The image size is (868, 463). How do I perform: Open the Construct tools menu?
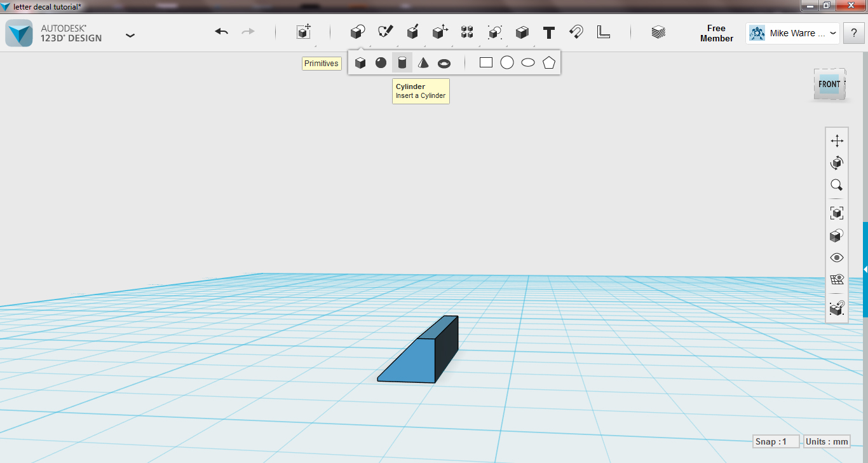pyautogui.click(x=412, y=32)
